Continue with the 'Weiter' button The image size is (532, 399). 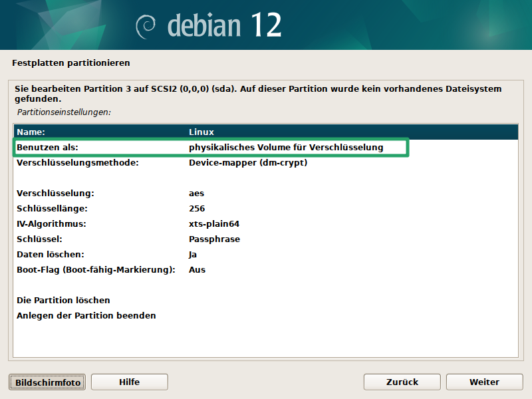484,382
